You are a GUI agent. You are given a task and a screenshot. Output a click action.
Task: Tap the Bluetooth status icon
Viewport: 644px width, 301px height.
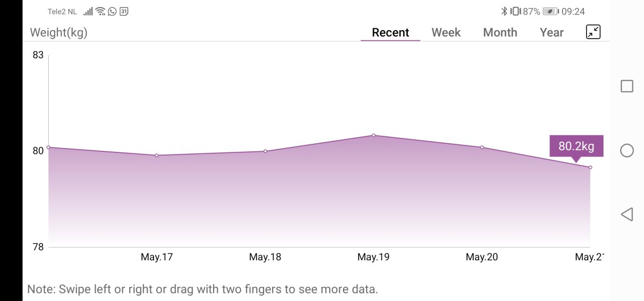504,11
